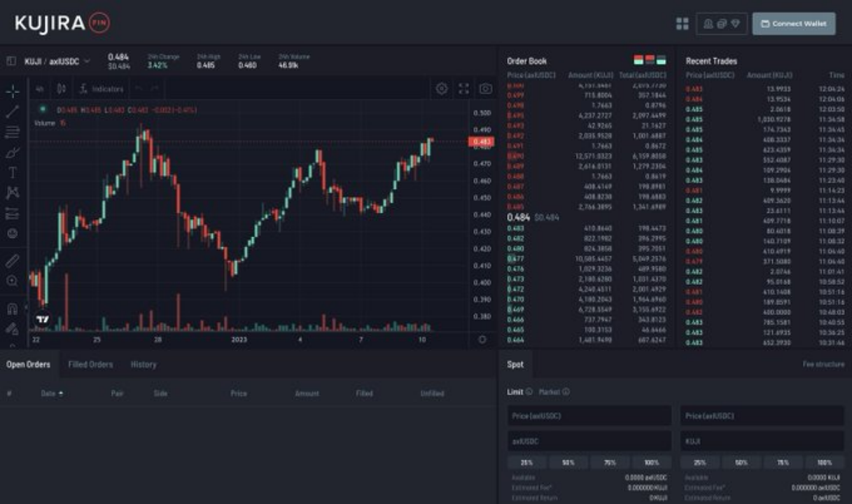
Task: Toggle the indicator legend visibility dot
Action: pos(43,109)
